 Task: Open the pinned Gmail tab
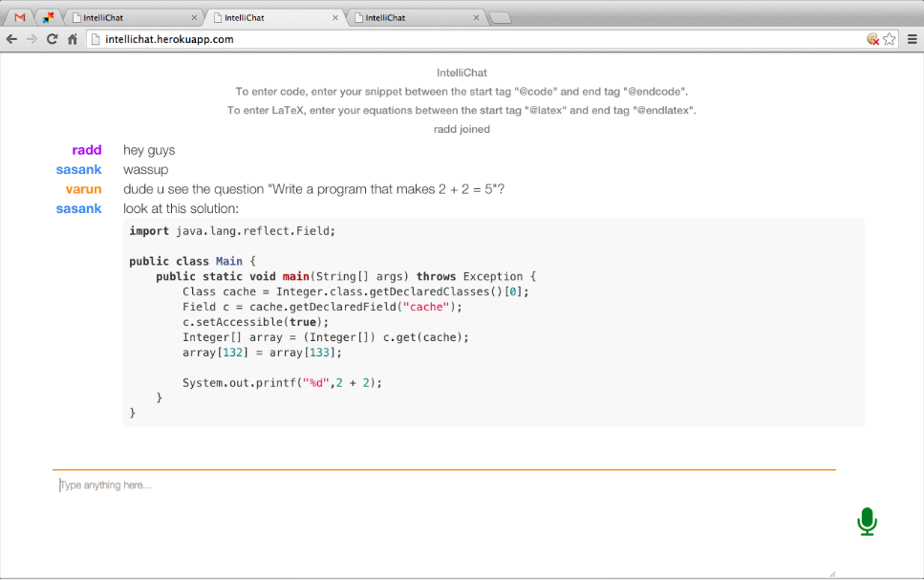[19, 18]
